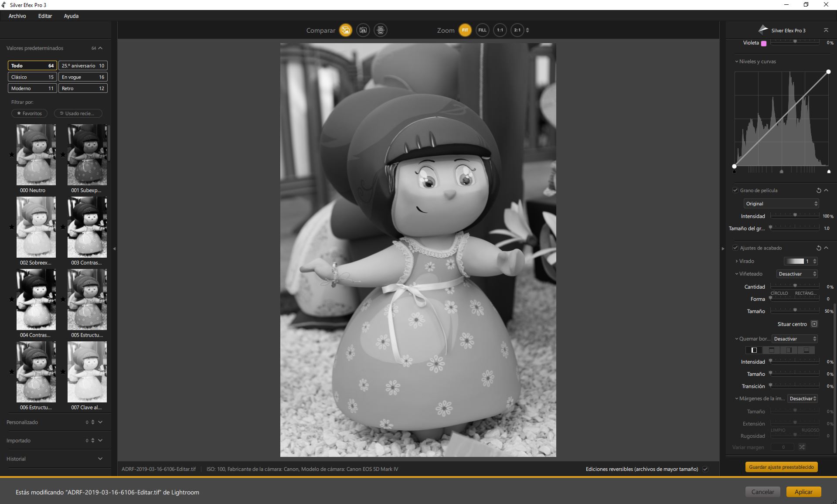
Task: Expand the Personalizado presets section
Action: click(100, 422)
